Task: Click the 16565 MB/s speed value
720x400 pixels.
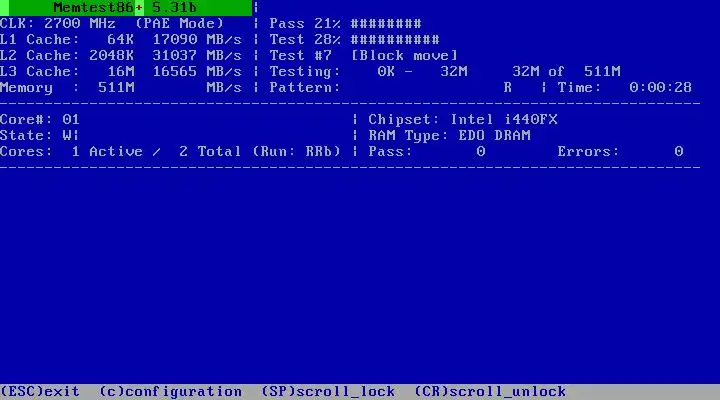Action: (197, 72)
